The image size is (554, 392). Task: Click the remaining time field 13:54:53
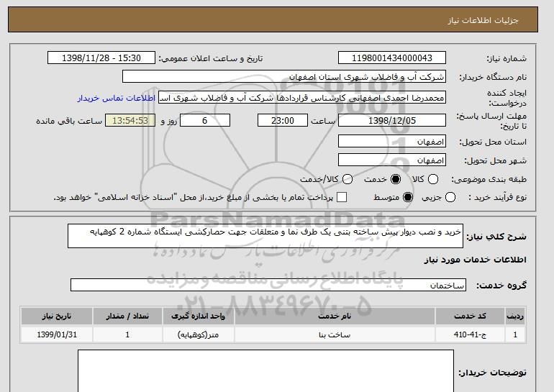coord(130,120)
